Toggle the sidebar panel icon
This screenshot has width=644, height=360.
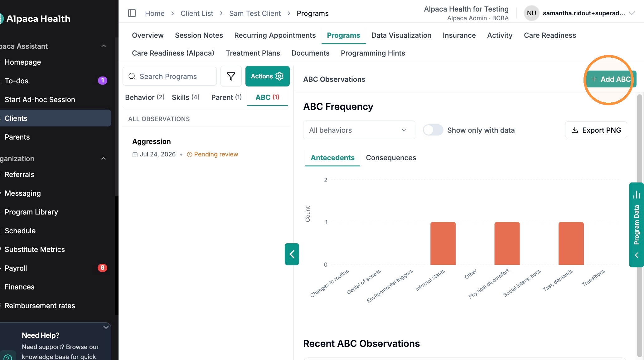[132, 13]
